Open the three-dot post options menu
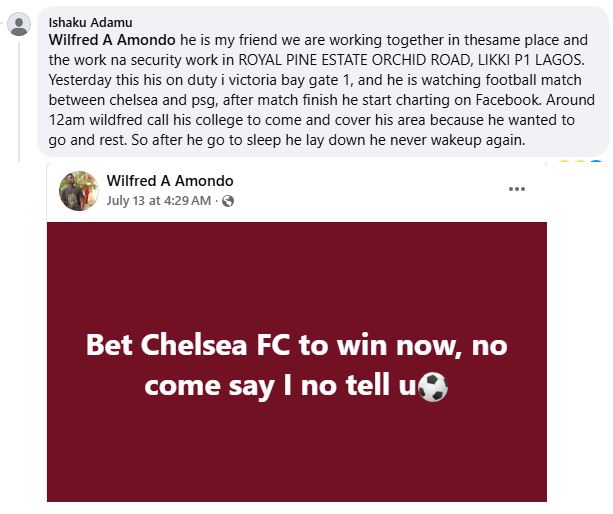This screenshot has width=613, height=514. point(517,189)
